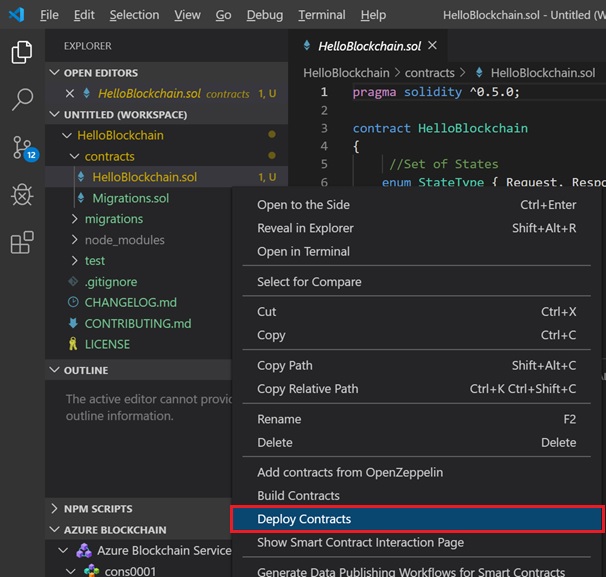Collapse the Outline section
This screenshot has height=577, width=606.
click(x=54, y=370)
